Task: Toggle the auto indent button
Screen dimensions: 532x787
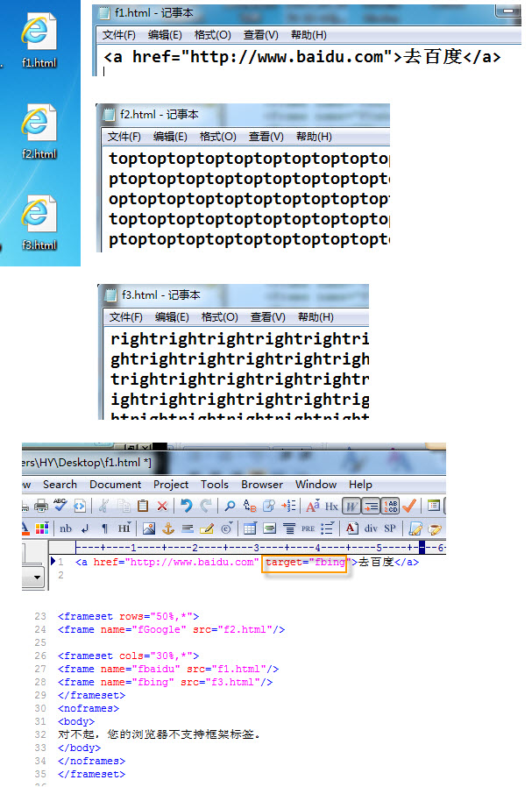Action: click(371, 506)
